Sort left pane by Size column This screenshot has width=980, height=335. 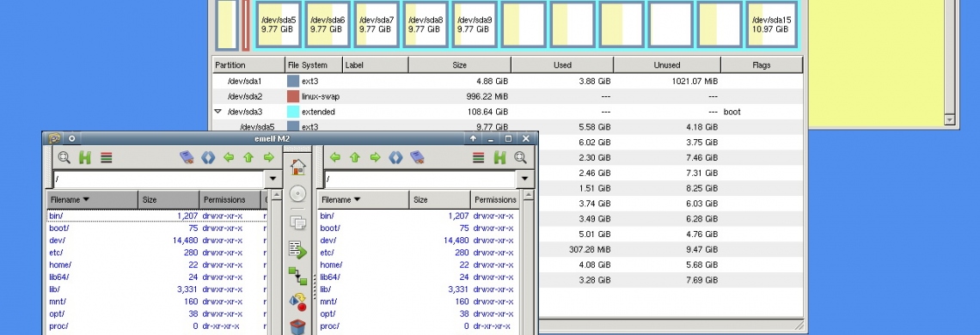coord(168,200)
